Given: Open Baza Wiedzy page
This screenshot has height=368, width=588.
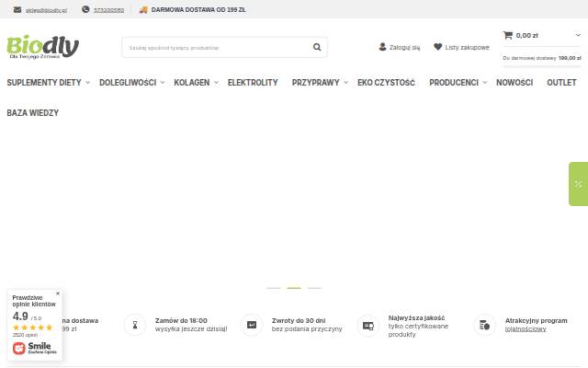Looking at the screenshot, I should [33, 113].
